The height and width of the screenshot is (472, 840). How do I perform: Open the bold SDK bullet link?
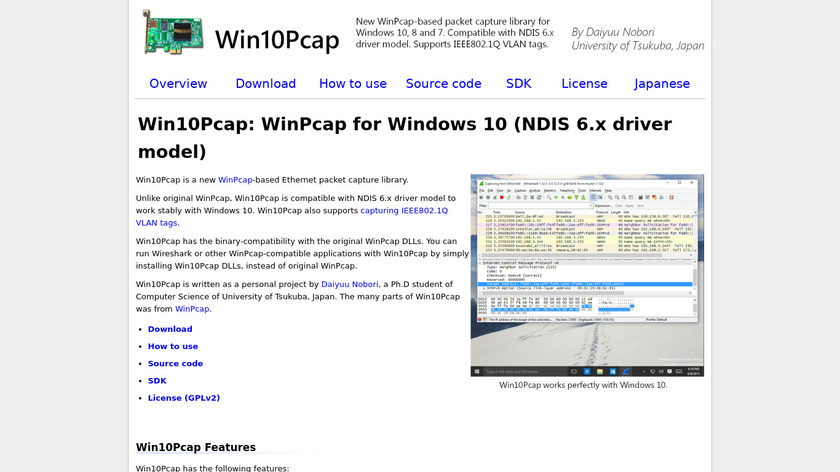pos(157,380)
